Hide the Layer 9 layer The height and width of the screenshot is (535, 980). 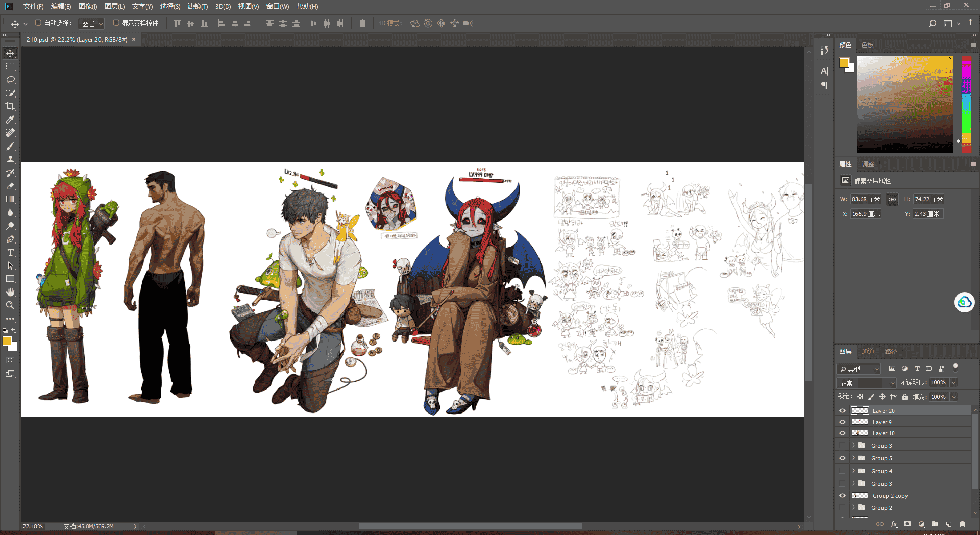pos(842,422)
